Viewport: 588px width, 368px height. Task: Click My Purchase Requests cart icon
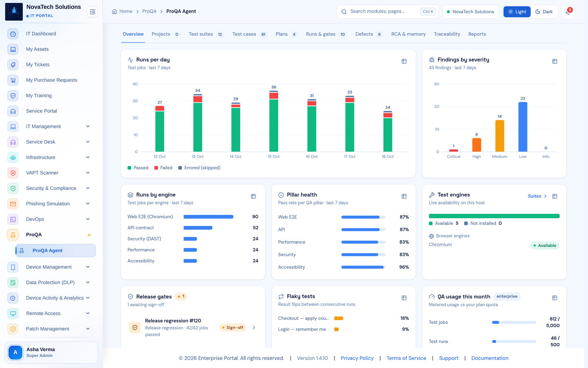click(13, 81)
